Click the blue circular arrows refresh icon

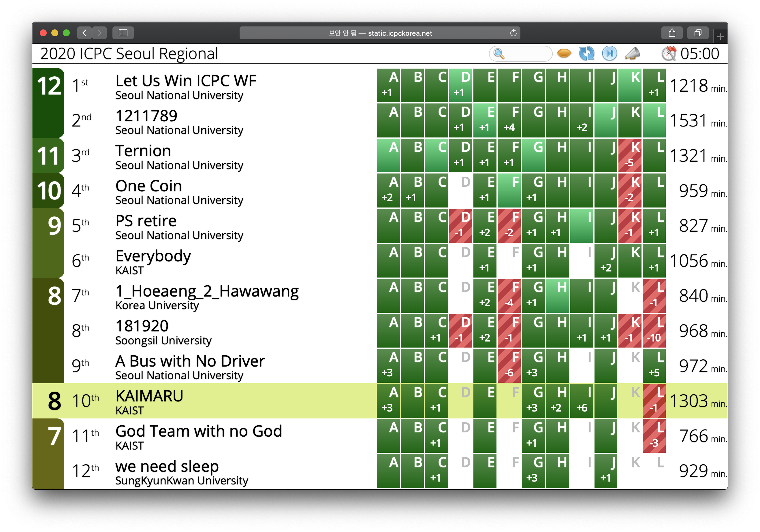(x=586, y=53)
